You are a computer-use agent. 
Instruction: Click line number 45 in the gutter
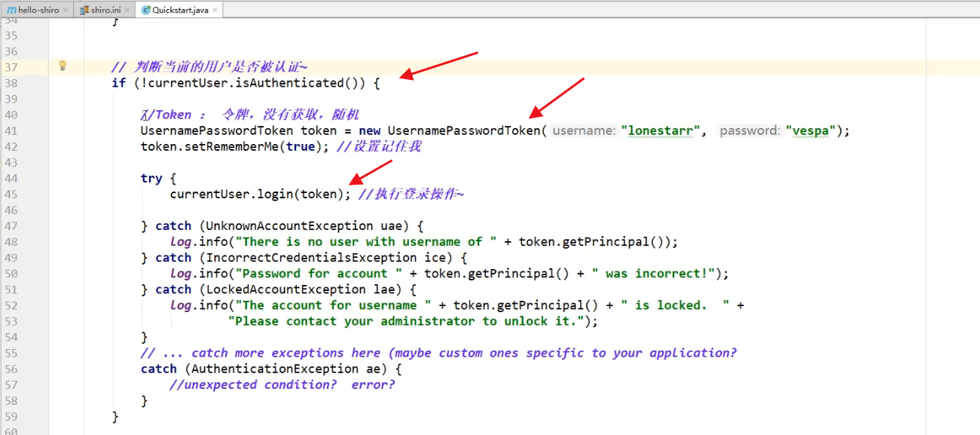point(11,194)
